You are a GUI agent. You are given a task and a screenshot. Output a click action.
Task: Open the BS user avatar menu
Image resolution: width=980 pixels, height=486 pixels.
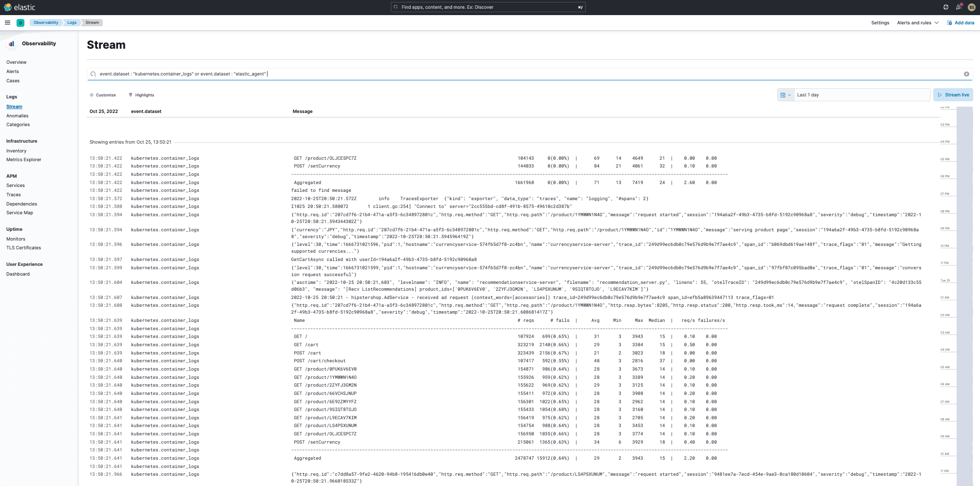[971, 7]
